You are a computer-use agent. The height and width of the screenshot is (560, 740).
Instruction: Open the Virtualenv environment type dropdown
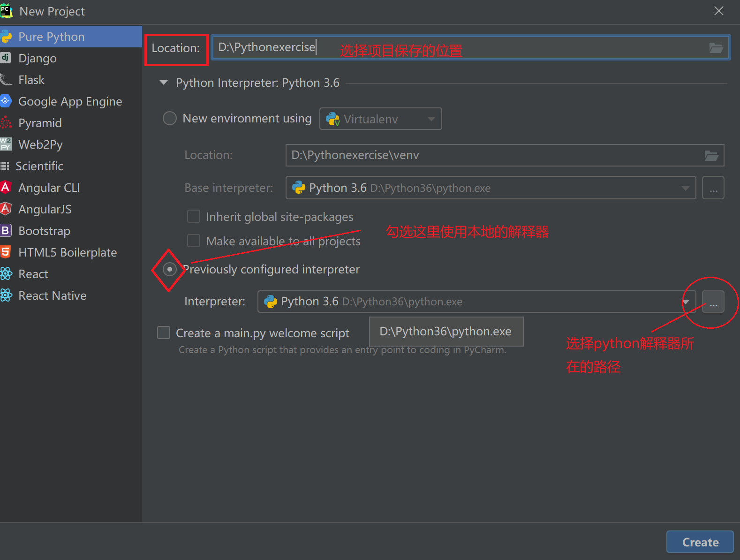[x=380, y=119]
